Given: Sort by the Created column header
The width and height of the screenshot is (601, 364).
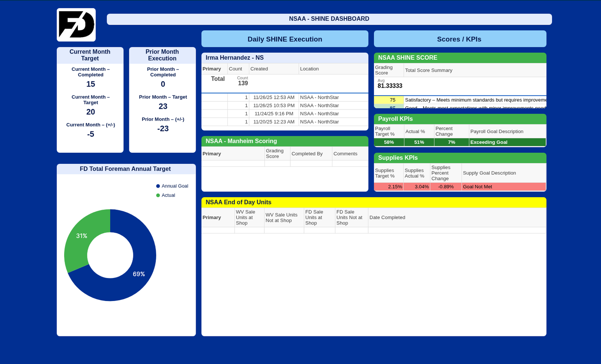Looking at the screenshot, I should click(259, 69).
